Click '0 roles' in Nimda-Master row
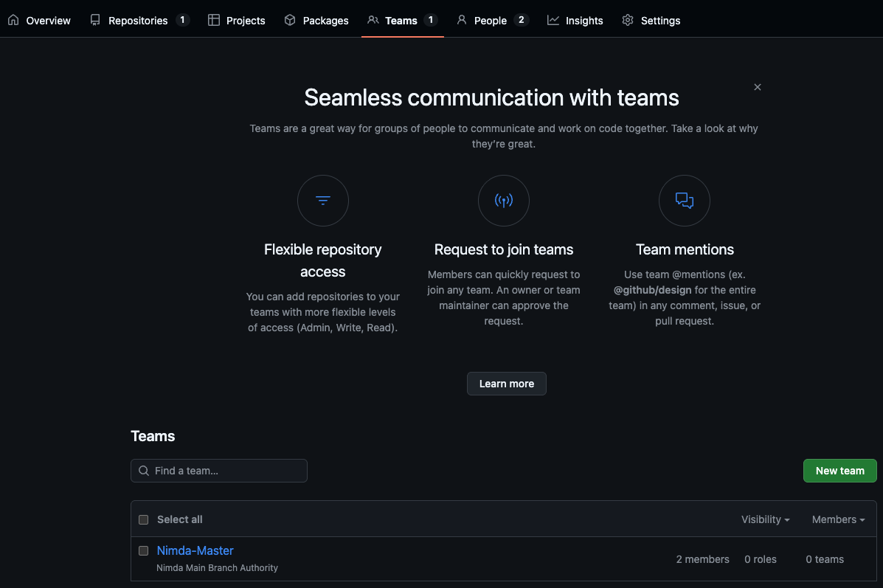Image resolution: width=883 pixels, height=588 pixels. tap(761, 559)
